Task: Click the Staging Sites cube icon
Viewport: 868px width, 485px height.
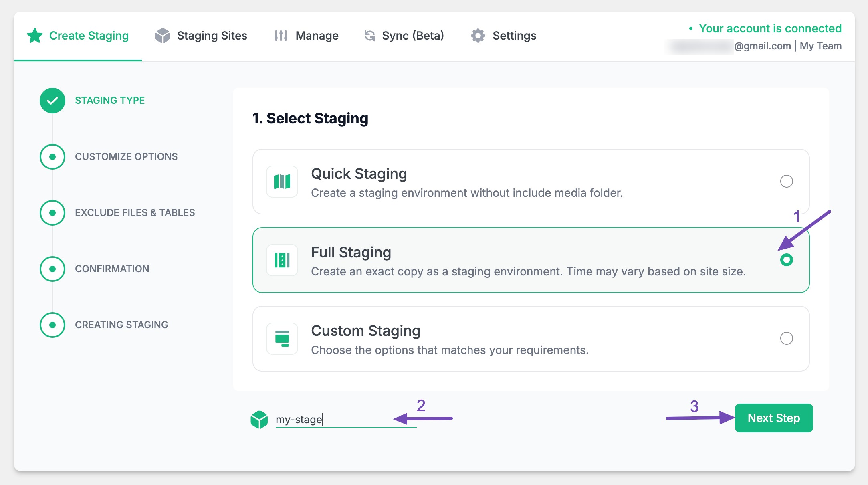Action: point(162,36)
